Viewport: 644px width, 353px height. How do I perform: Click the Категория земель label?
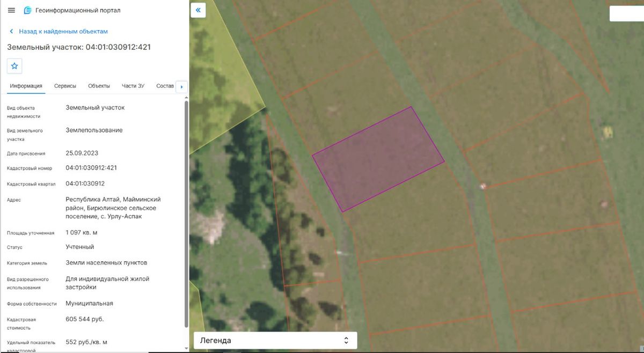[x=27, y=263]
